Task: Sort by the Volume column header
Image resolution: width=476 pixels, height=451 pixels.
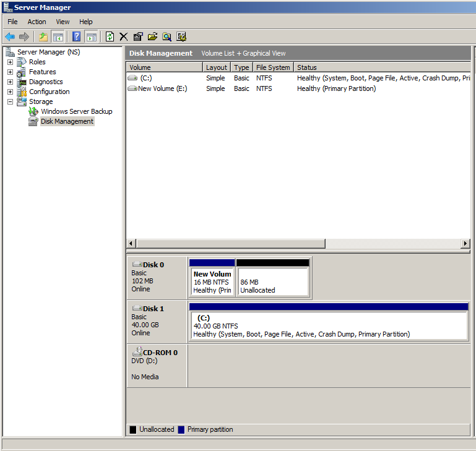Action: point(164,67)
